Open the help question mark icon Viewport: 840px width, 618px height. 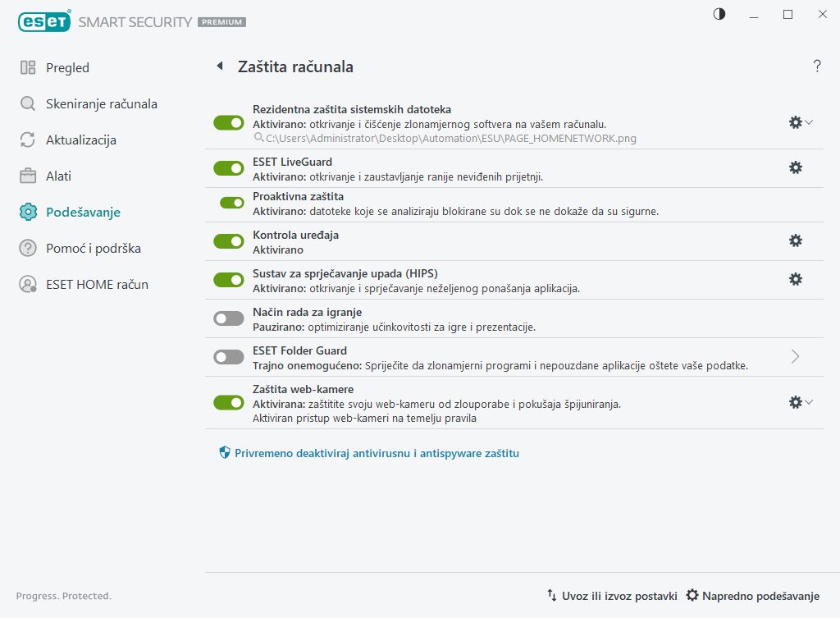point(817,66)
